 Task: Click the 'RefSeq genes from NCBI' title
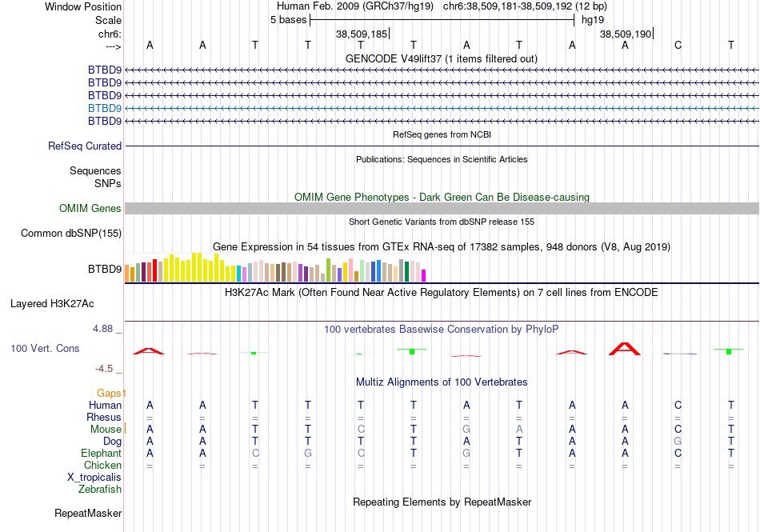(442, 134)
